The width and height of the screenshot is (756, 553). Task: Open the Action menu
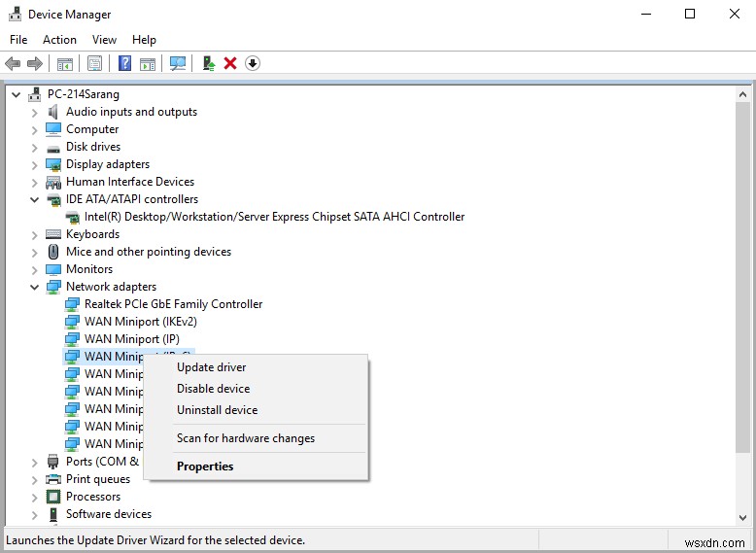[59, 40]
